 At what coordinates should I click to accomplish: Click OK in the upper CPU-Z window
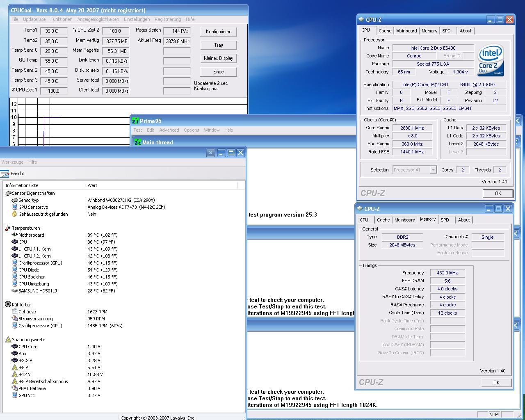click(498, 194)
